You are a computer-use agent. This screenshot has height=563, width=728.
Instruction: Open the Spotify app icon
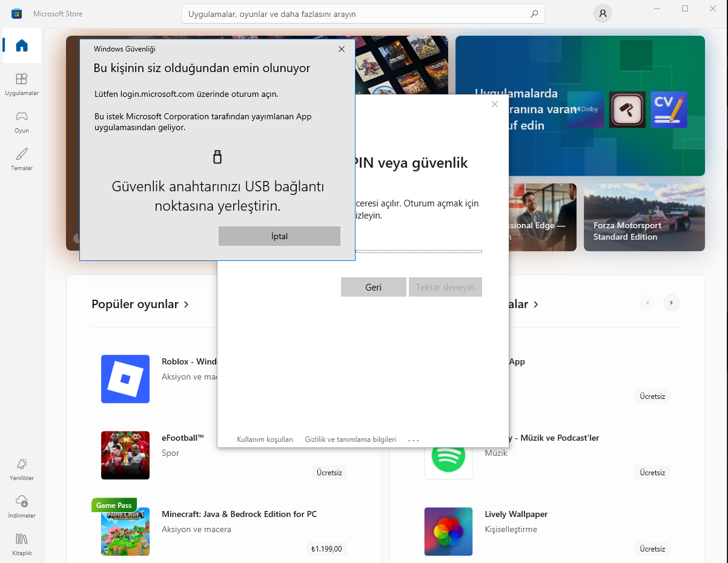click(x=448, y=457)
